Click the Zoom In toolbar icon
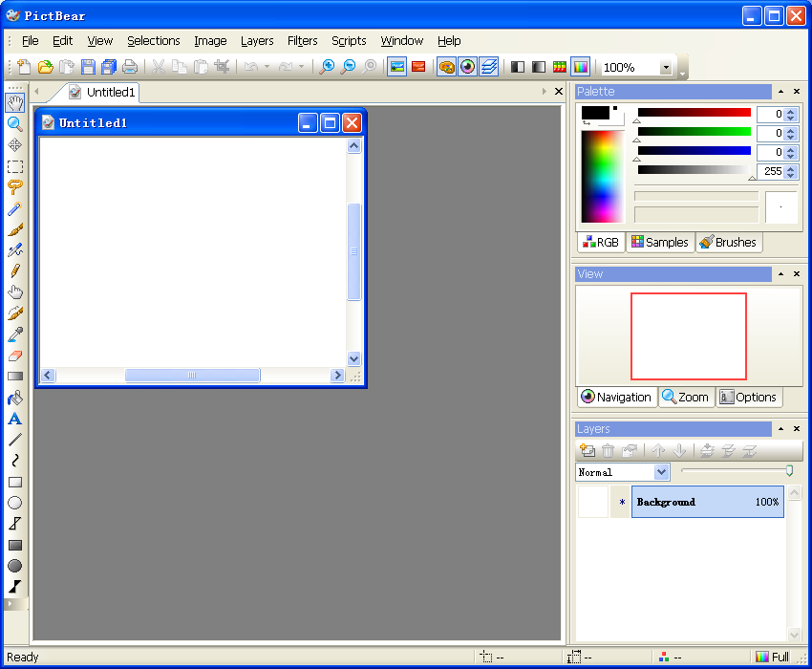The height and width of the screenshot is (669, 812). (x=327, y=67)
